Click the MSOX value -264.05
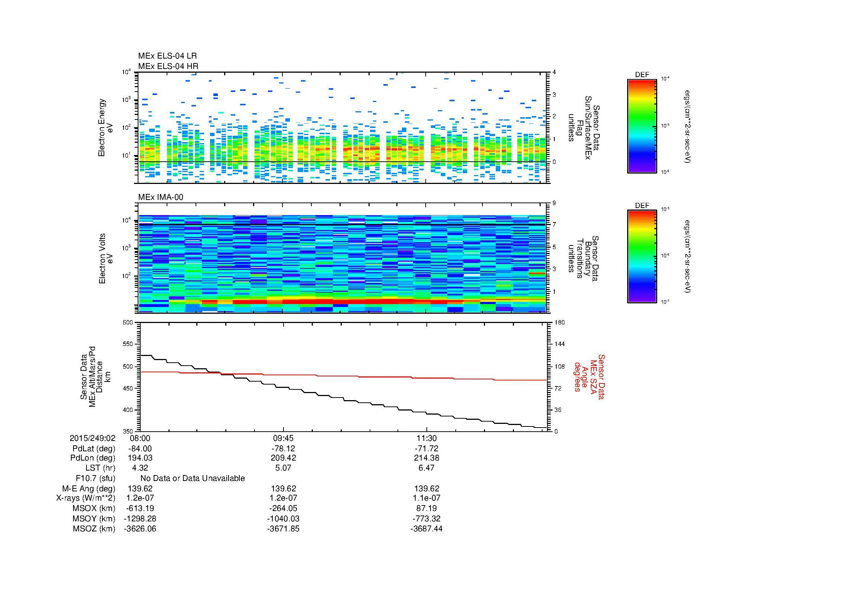The height and width of the screenshot is (613, 868). click(x=283, y=508)
